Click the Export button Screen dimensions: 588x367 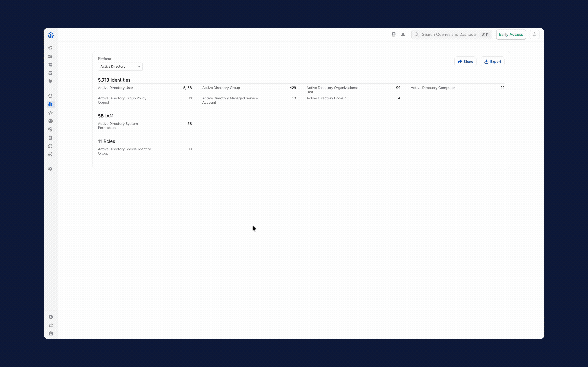(x=492, y=62)
